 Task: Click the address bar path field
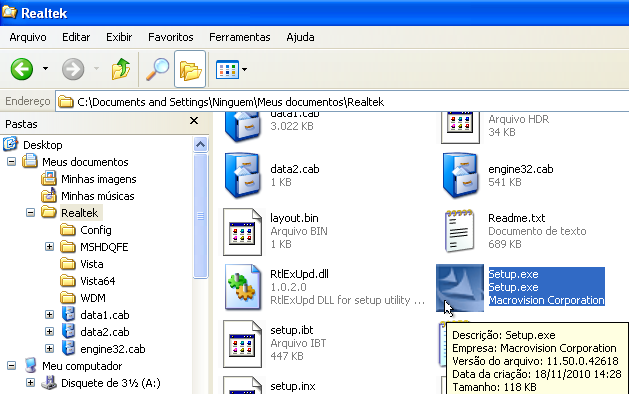[x=342, y=102]
